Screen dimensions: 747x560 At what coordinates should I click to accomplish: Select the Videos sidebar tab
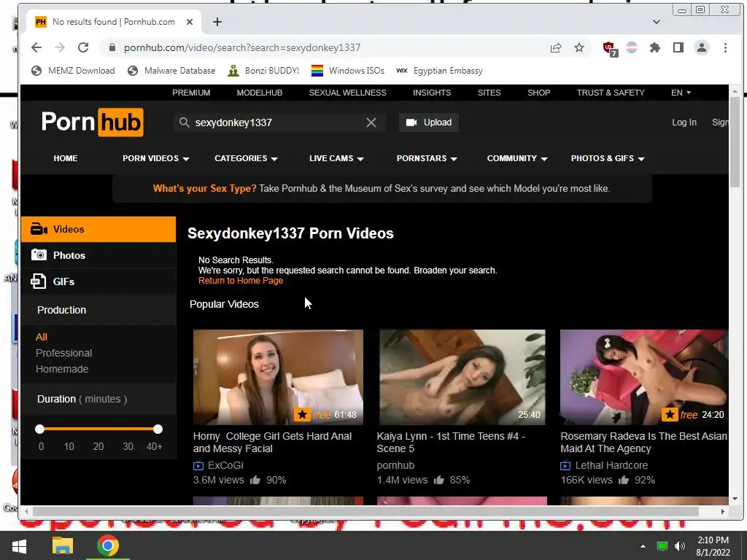(98, 230)
